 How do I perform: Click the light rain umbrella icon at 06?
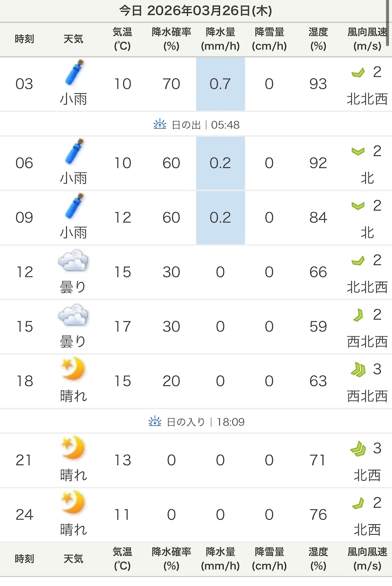click(x=74, y=152)
